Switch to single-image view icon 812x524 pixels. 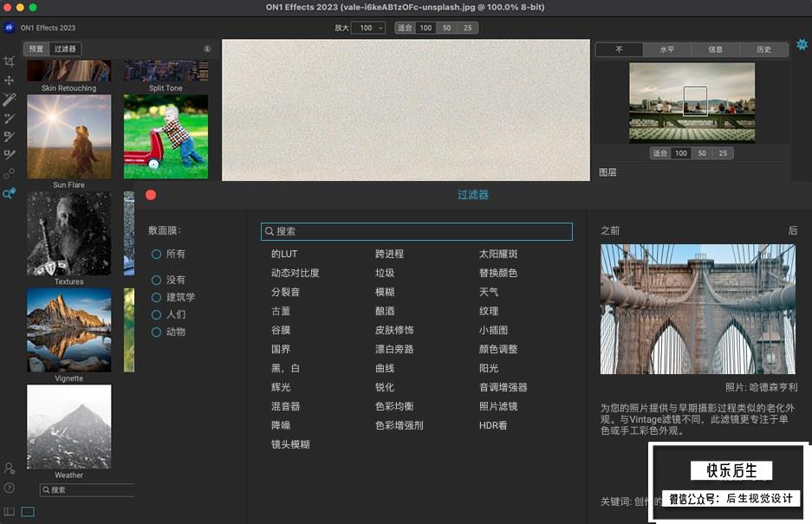(28, 512)
